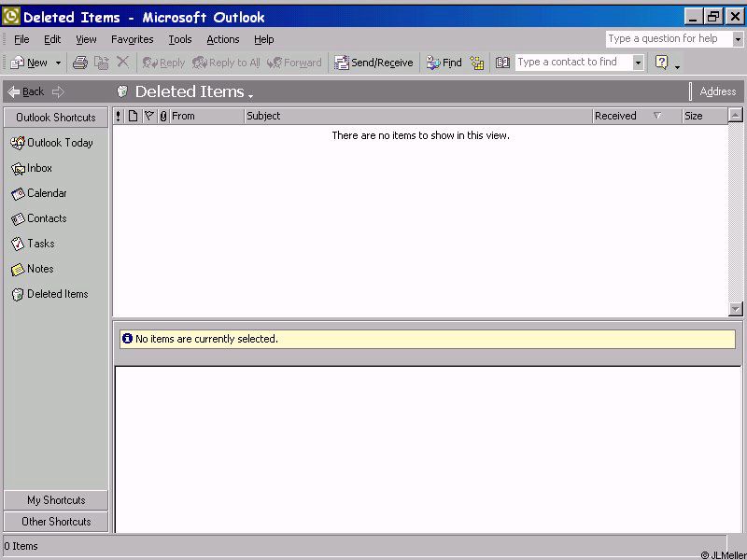Image resolution: width=747 pixels, height=560 pixels.
Task: Restore down the Outlook window
Action: (x=713, y=17)
